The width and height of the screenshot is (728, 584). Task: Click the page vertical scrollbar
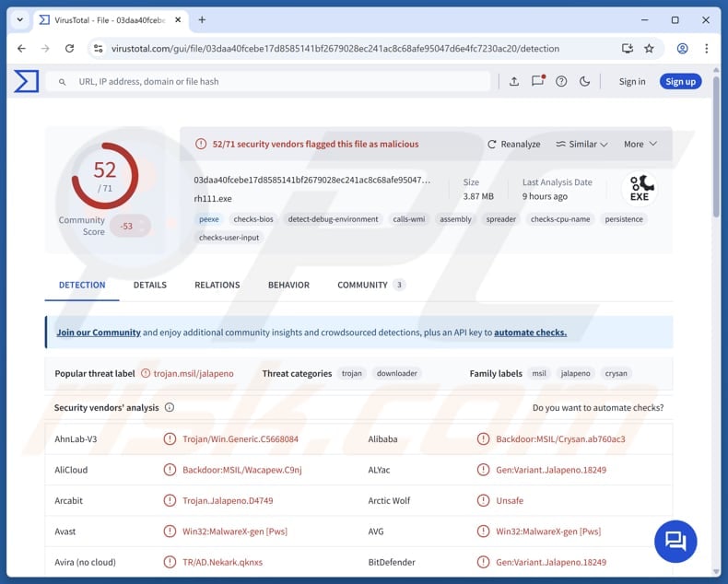tap(715, 146)
